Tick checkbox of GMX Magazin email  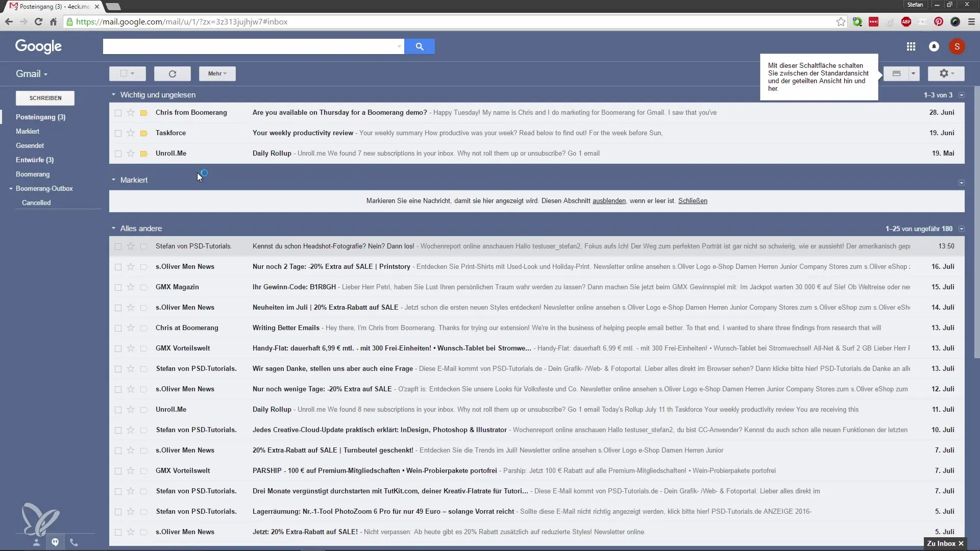118,287
